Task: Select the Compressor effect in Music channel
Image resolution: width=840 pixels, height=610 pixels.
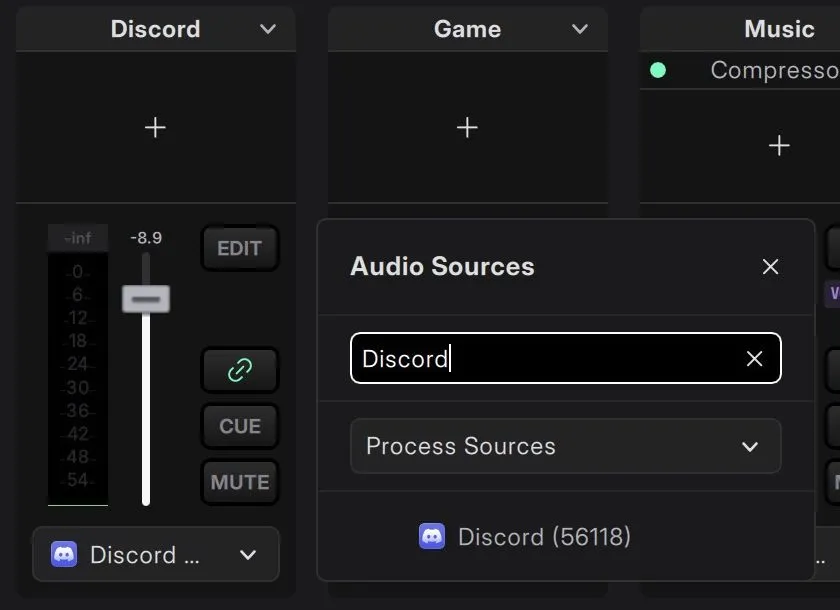Action: tap(775, 70)
